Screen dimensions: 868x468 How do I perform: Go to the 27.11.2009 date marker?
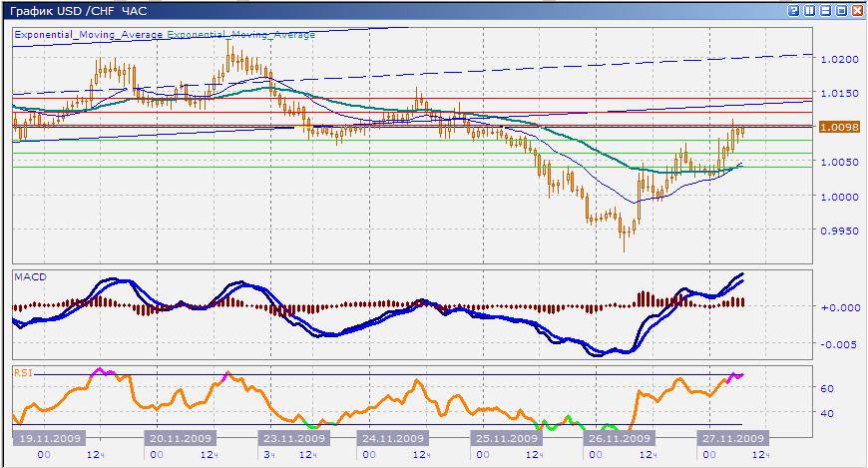(732, 438)
